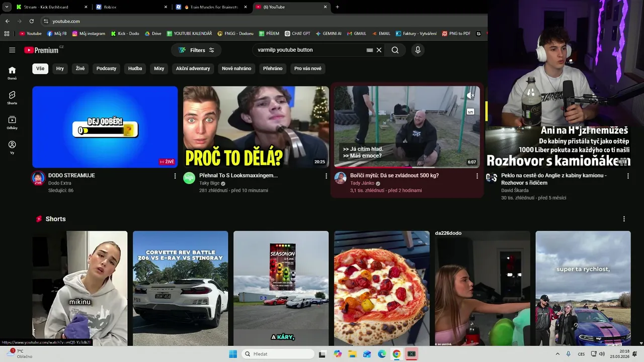Open the Shorts shelf three-dot menu
Screen dimensions: 644x362
[624, 219]
